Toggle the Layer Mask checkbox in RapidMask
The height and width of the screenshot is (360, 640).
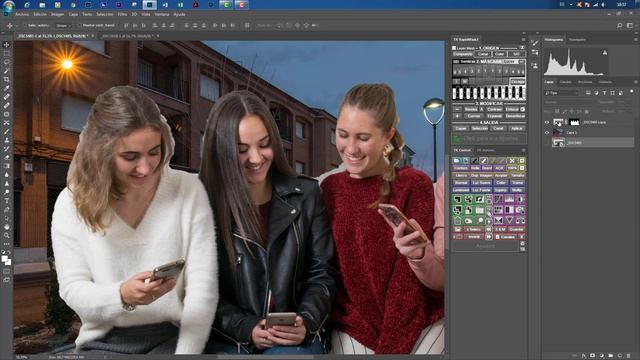click(454, 48)
